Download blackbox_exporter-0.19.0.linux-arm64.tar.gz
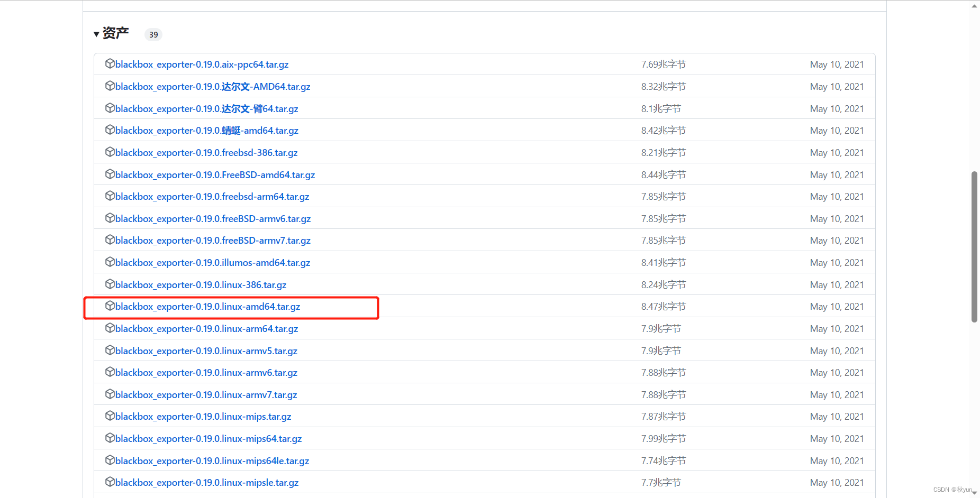 (x=207, y=329)
